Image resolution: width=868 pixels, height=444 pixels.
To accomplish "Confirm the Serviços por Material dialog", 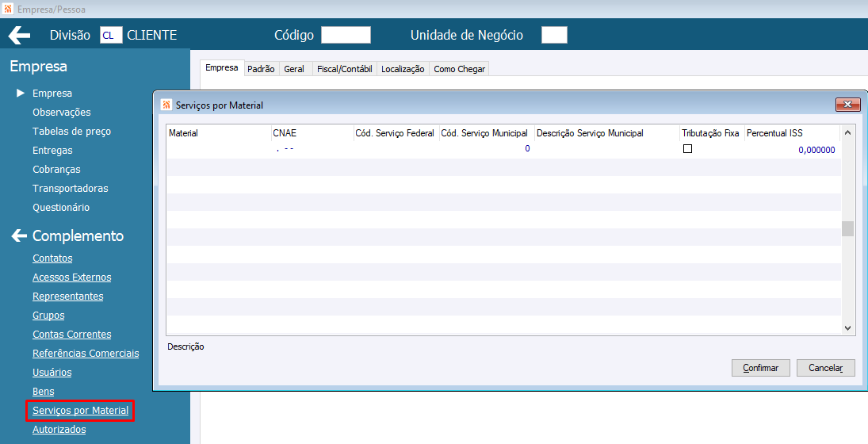I will (x=761, y=368).
